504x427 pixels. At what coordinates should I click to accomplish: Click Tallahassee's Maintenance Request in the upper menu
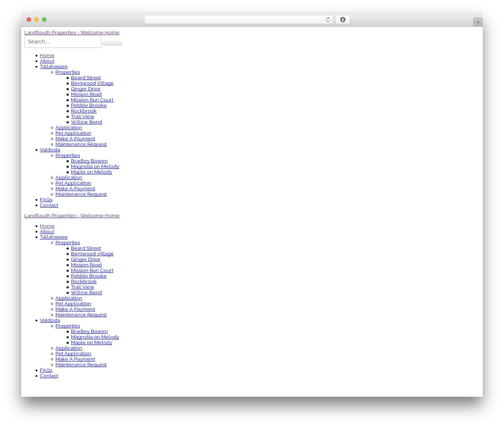[81, 144]
